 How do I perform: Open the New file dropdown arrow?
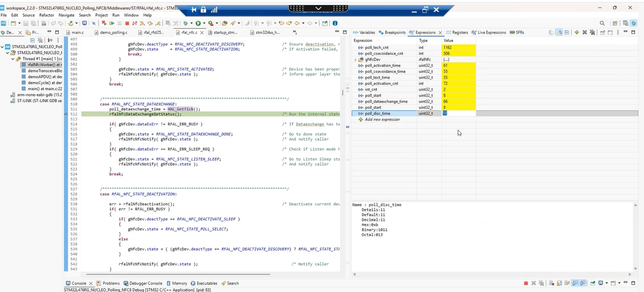(x=19, y=23)
